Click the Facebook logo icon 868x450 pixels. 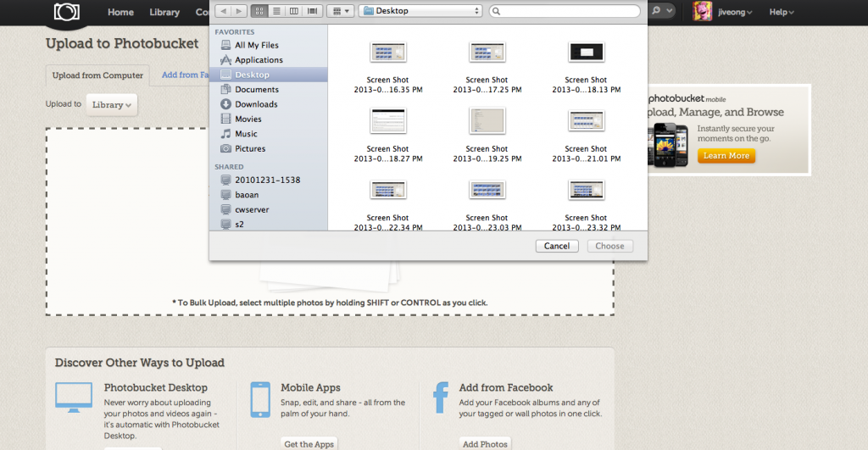(x=441, y=398)
